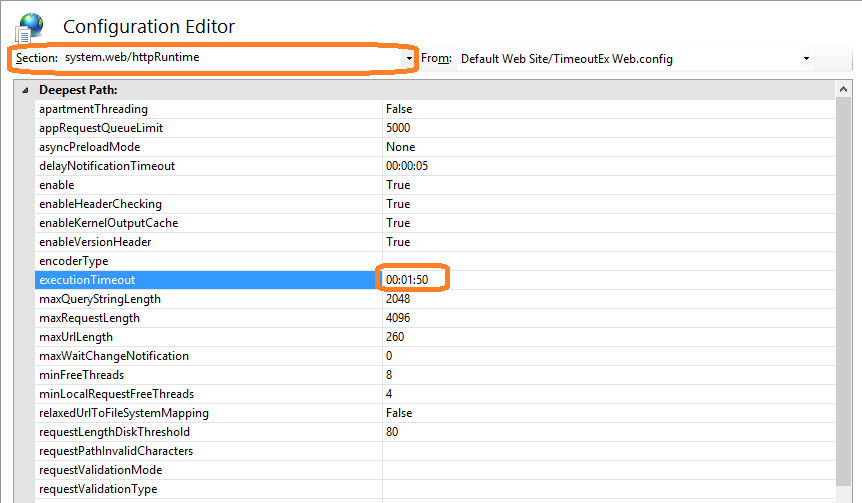The image size is (862, 503).
Task: Click the Configuration Editor globe icon
Action: point(30,25)
